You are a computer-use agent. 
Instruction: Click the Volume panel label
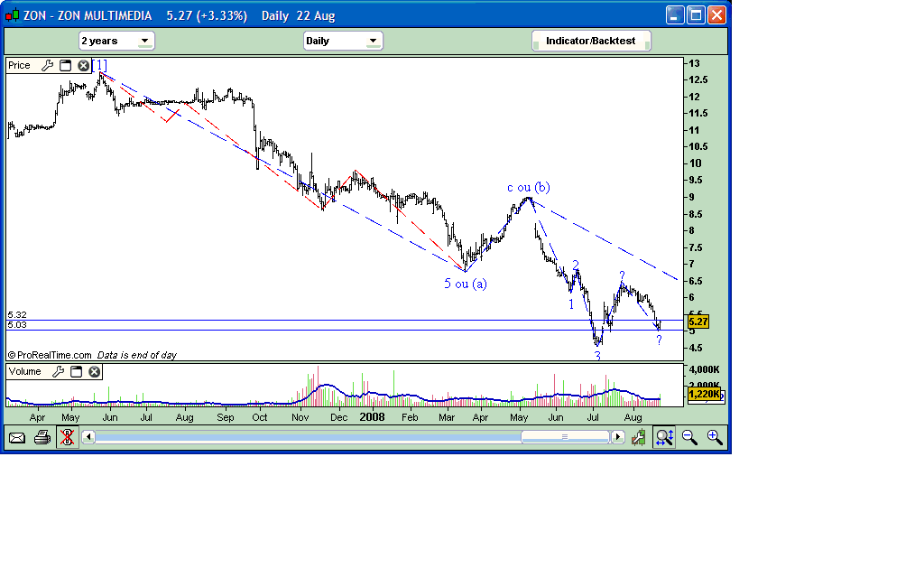click(24, 371)
